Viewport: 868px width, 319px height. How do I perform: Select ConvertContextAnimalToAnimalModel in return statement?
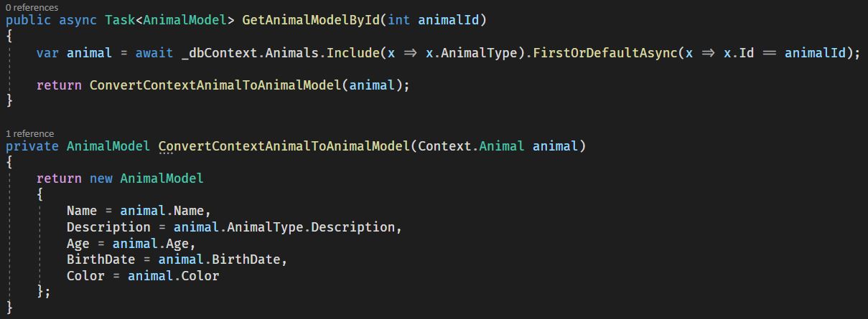click(x=215, y=85)
